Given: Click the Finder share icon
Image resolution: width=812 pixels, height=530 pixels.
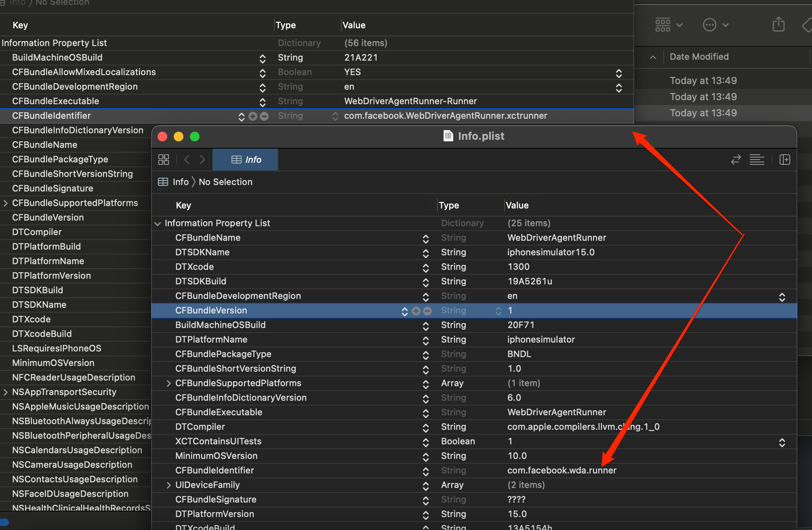Looking at the screenshot, I should pos(778,25).
